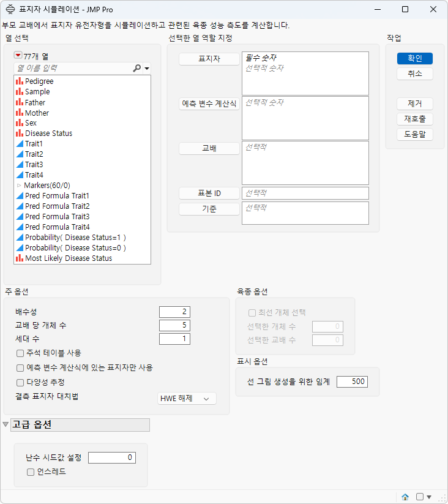
Task: Click the 열 이름 입력 search field
Action: point(73,68)
